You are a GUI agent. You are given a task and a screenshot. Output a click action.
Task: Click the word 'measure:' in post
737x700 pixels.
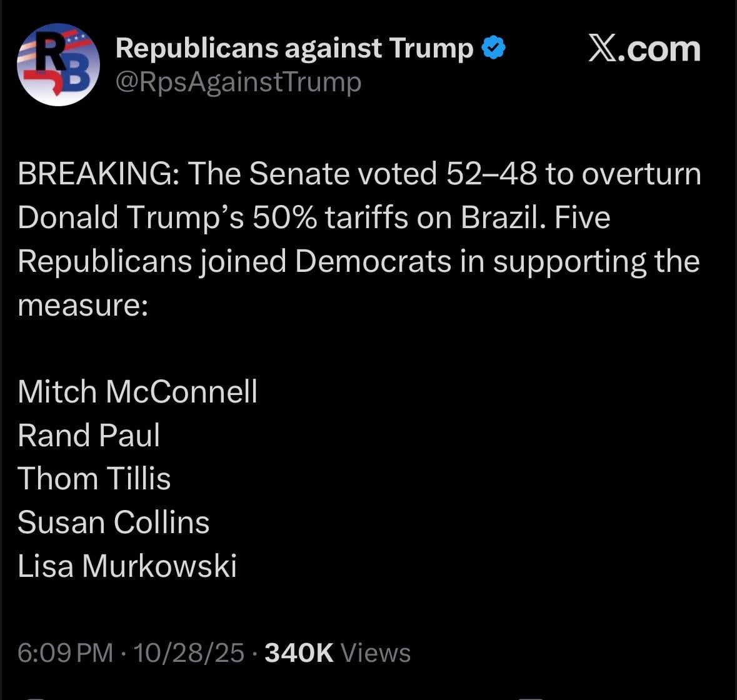[83, 305]
